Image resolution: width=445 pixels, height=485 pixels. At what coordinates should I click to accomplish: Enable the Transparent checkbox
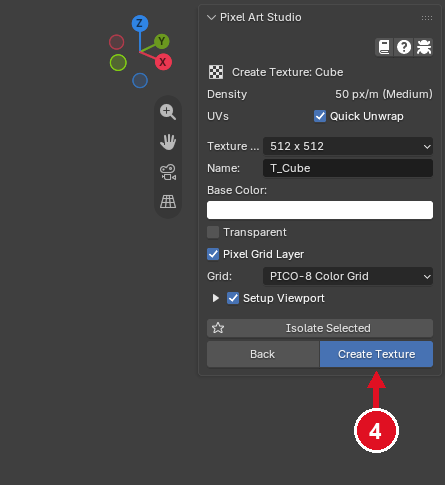[213, 232]
